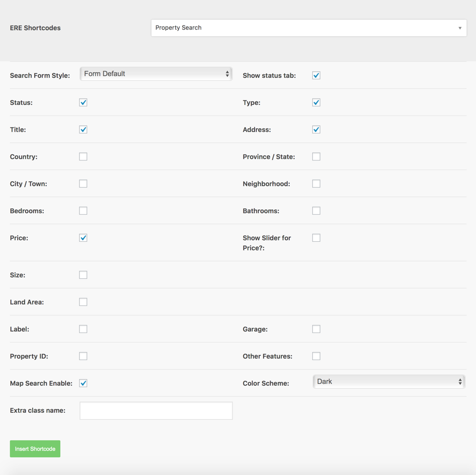Viewport: 476px width, 475px height.
Task: Uncheck the Type checkbox
Action: [x=316, y=102]
